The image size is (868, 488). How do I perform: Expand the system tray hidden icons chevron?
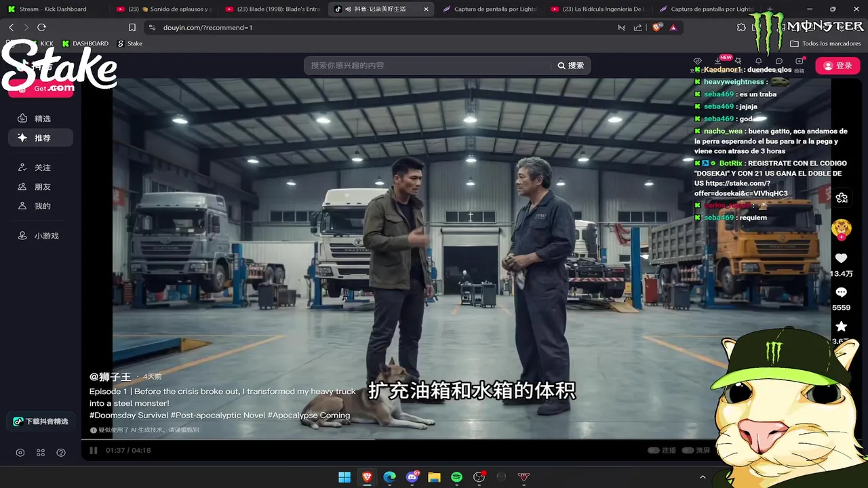[703, 477]
